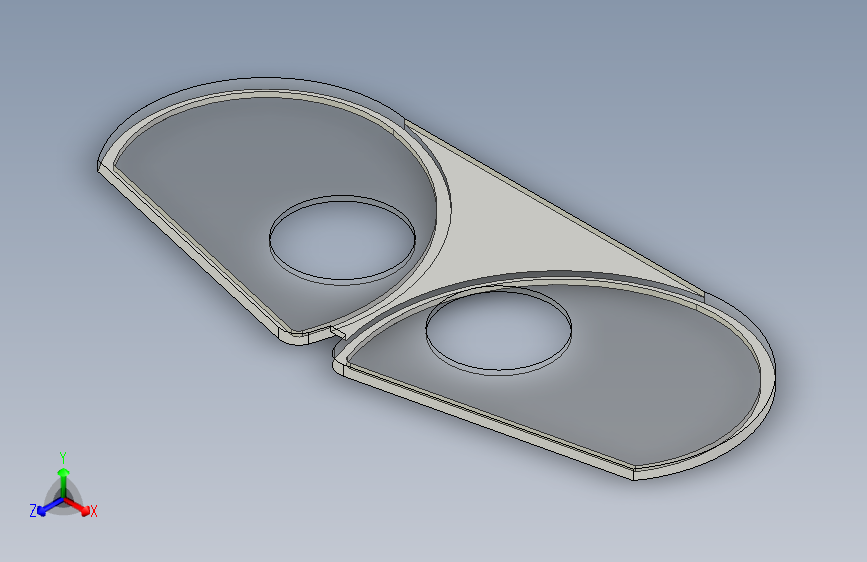Click the red X axis on the orientation triad
Screen dimensions: 867x562
coord(77,506)
